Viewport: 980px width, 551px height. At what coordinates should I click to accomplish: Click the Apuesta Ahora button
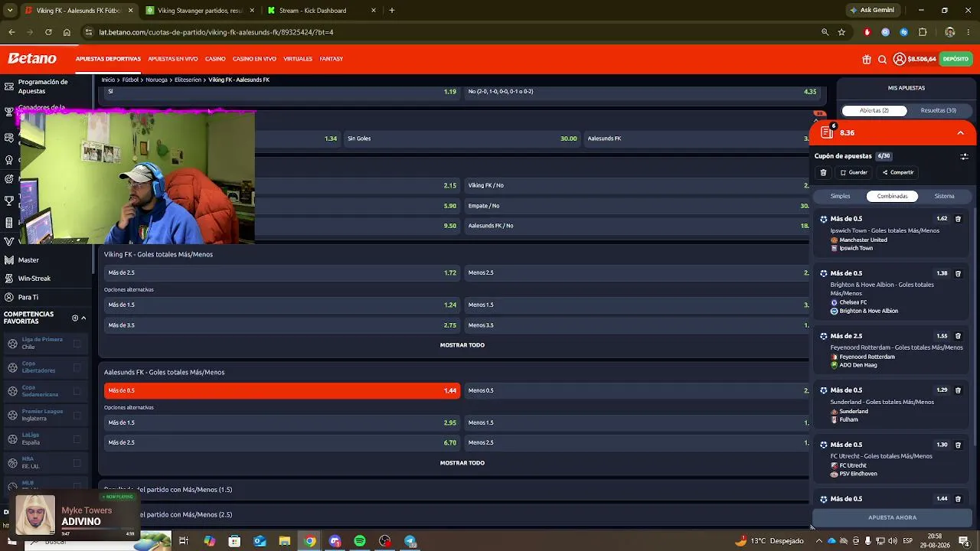892,517
